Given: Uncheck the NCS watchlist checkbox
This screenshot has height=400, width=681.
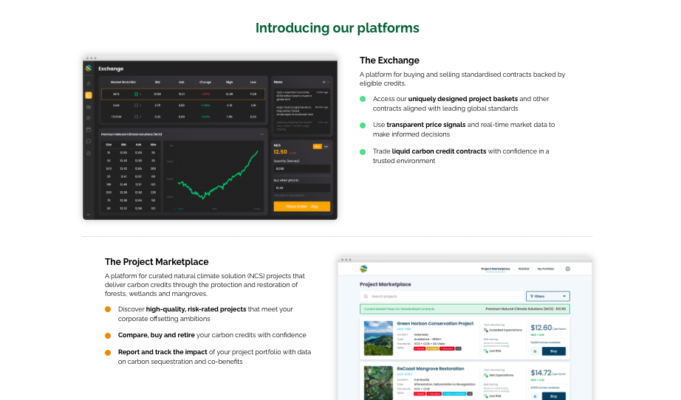Looking at the screenshot, I should pos(136,94).
